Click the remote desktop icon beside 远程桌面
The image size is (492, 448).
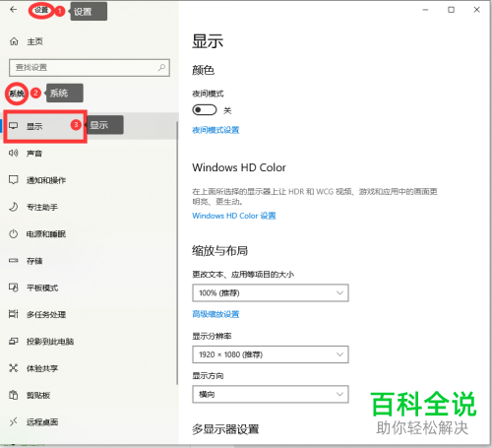(x=14, y=421)
